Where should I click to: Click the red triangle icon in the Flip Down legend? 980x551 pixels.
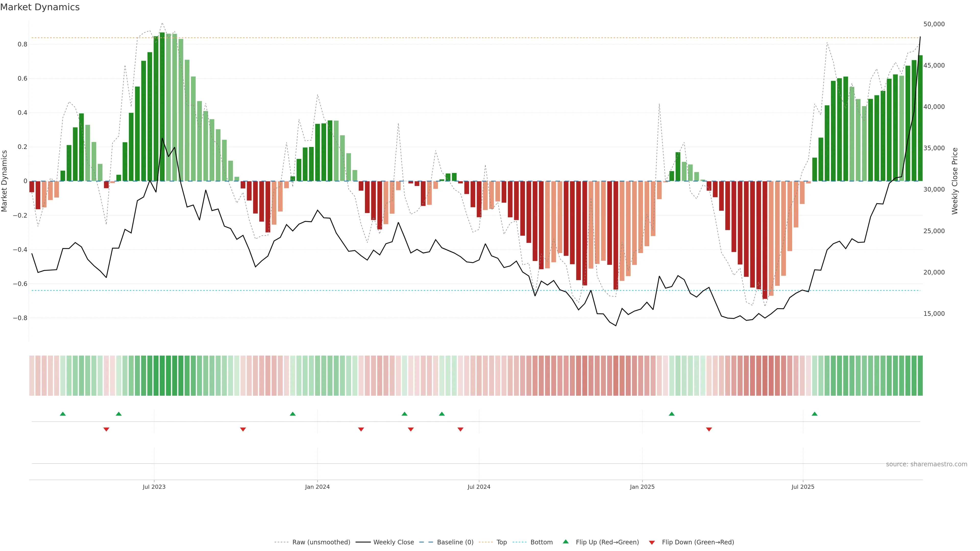point(652,542)
